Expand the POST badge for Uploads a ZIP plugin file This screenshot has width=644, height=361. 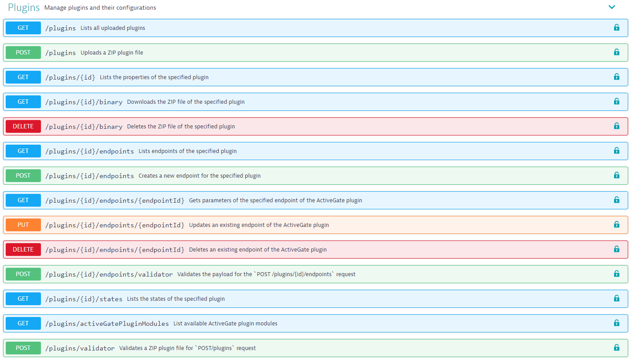point(23,52)
